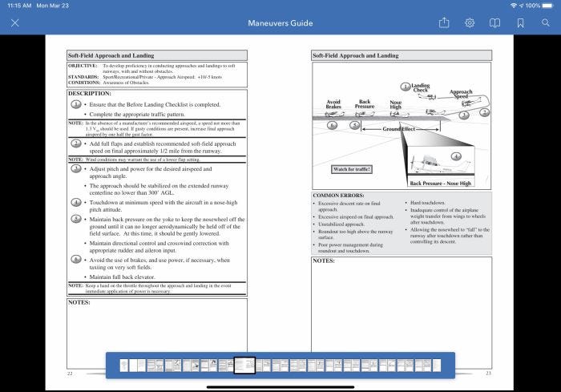The image size is (561, 392).
Task: Open the share sheet icon
Action: (x=444, y=23)
